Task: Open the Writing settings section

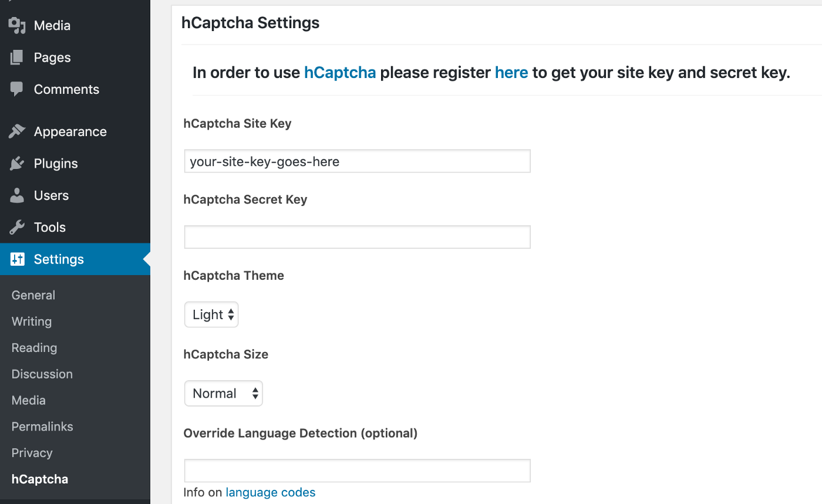Action: (31, 322)
